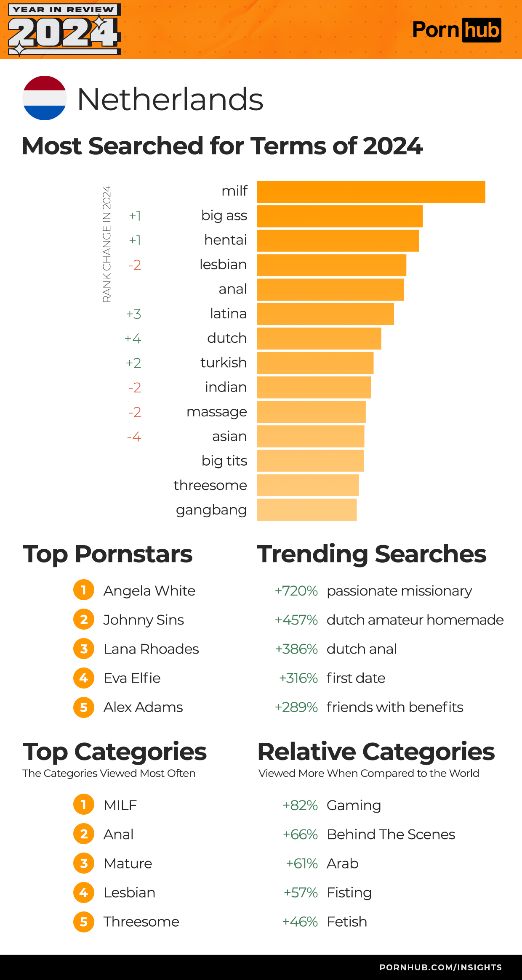The height and width of the screenshot is (980, 522).
Task: Select the number 4 badge beside Eva Elfie
Action: click(x=84, y=678)
